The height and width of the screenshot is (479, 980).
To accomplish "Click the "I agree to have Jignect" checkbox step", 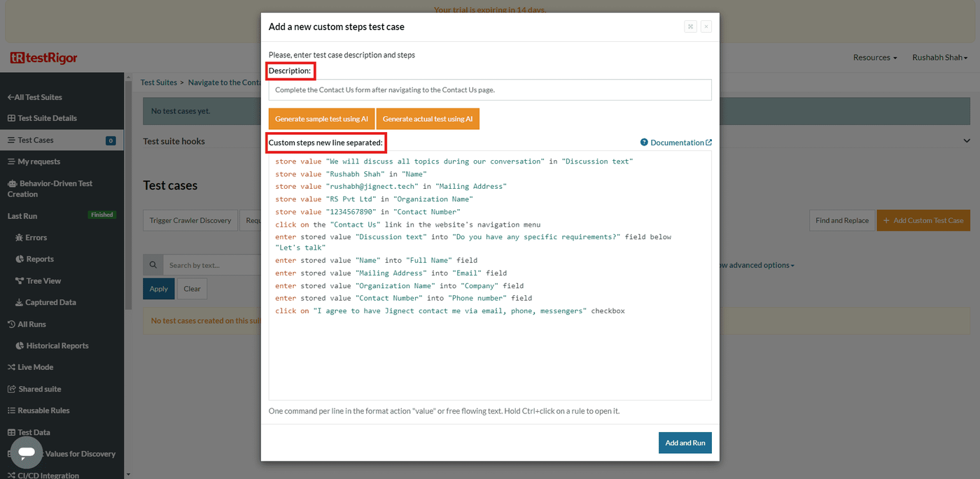I will (x=449, y=311).
